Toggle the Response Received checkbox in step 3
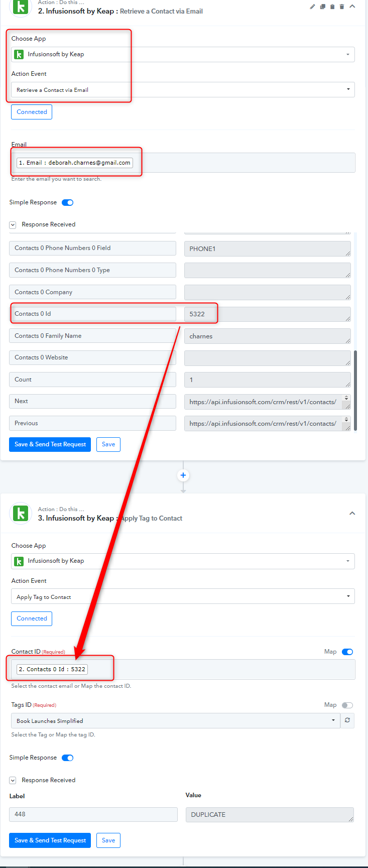The width and height of the screenshot is (368, 868). point(13,780)
